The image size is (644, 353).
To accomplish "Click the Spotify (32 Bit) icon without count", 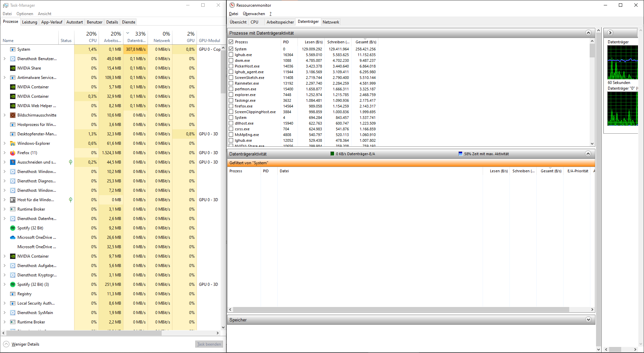I will [x=13, y=228].
